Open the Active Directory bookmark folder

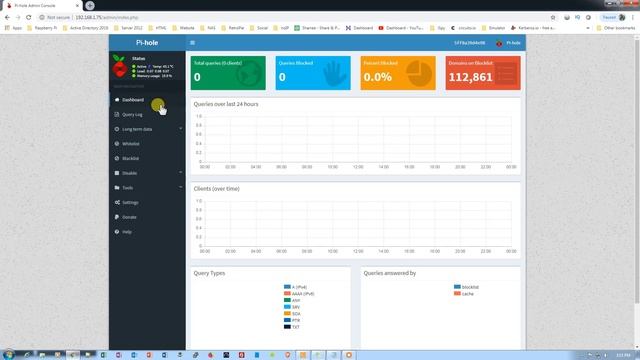pos(85,28)
